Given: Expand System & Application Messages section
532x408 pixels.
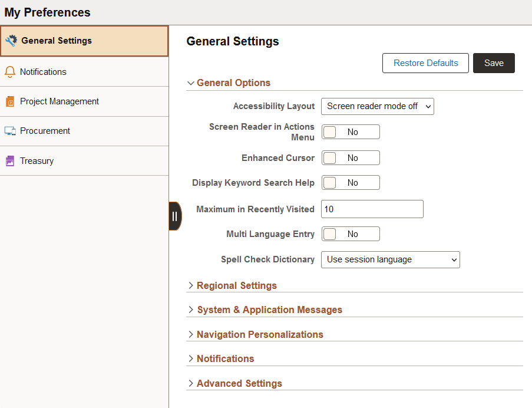Looking at the screenshot, I should point(269,310).
